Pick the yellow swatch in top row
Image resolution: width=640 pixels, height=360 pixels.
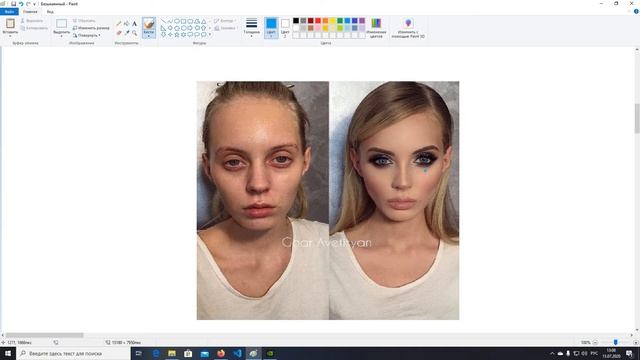point(333,21)
